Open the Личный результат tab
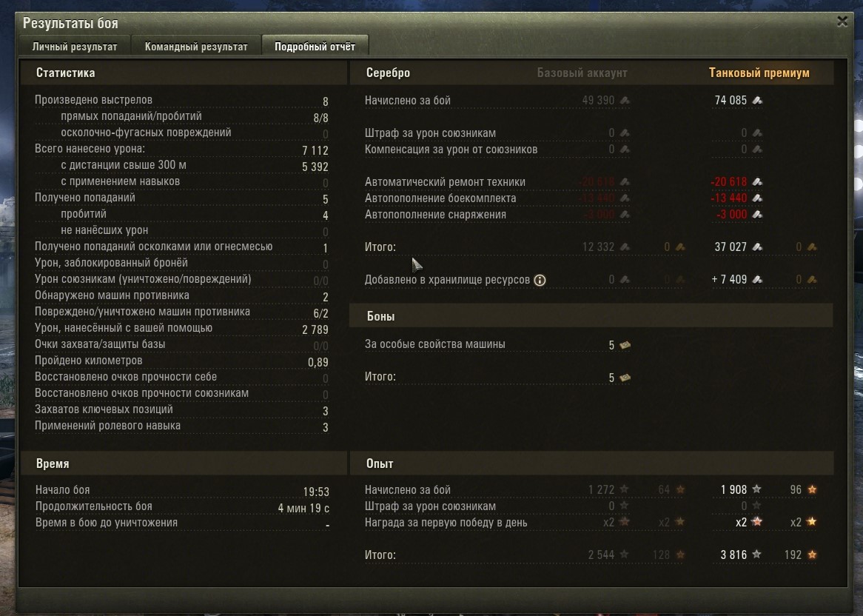Viewport: 863px width, 616px height. coord(75,47)
